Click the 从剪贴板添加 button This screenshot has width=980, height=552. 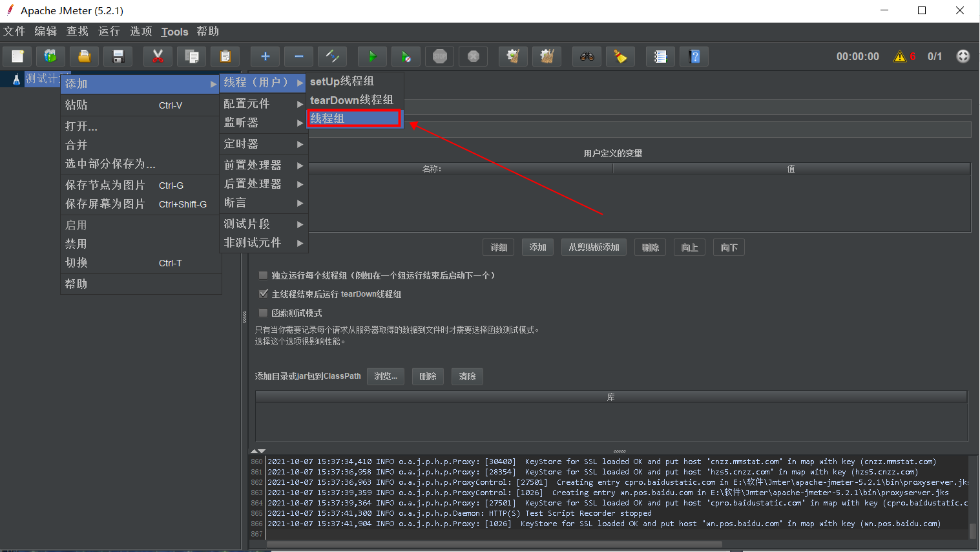click(x=594, y=248)
